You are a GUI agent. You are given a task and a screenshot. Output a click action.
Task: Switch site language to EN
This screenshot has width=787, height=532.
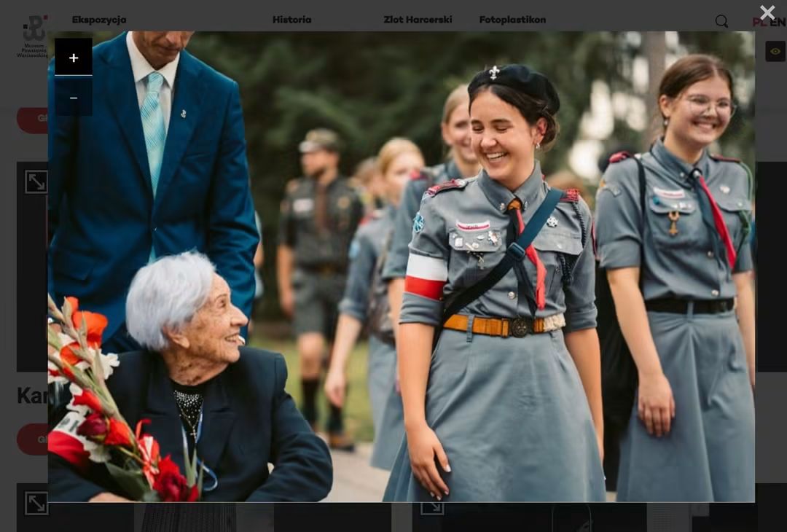point(778,22)
